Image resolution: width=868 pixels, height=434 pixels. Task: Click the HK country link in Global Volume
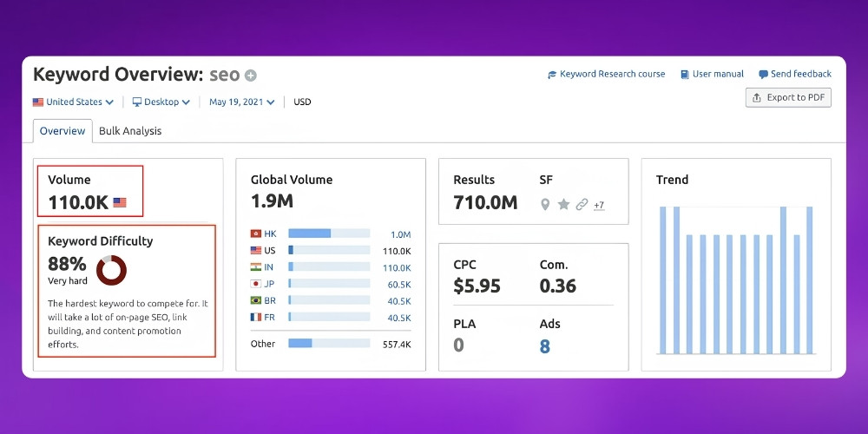pos(270,233)
